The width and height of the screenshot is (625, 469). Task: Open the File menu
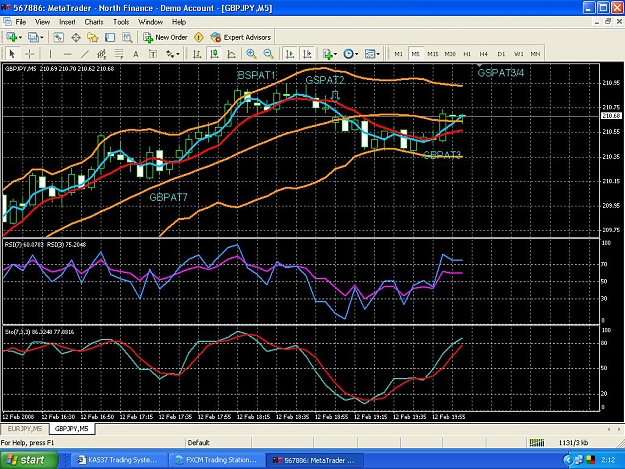tap(21, 22)
